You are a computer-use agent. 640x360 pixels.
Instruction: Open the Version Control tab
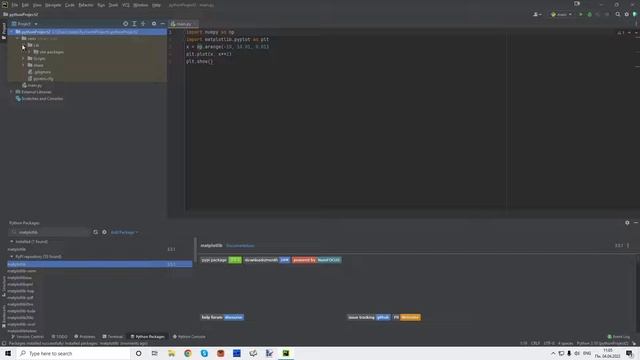tap(27, 336)
